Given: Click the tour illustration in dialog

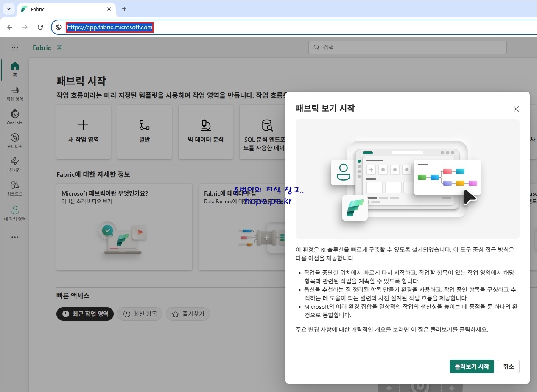Looking at the screenshot, I should 408,179.
